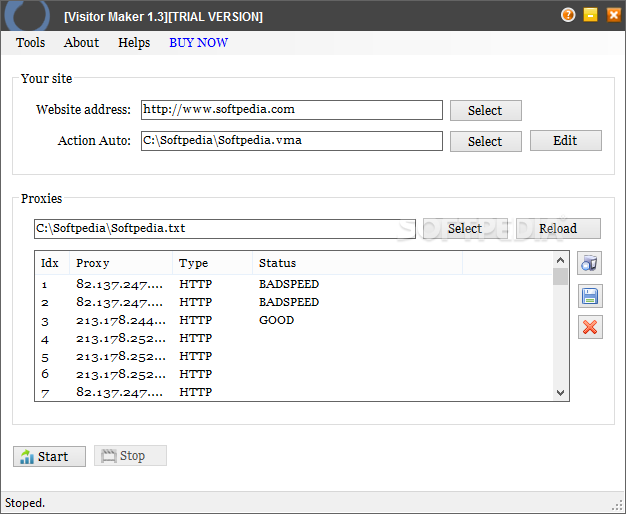Reload the proxies list
Image resolution: width=626 pixels, height=514 pixels.
click(558, 228)
